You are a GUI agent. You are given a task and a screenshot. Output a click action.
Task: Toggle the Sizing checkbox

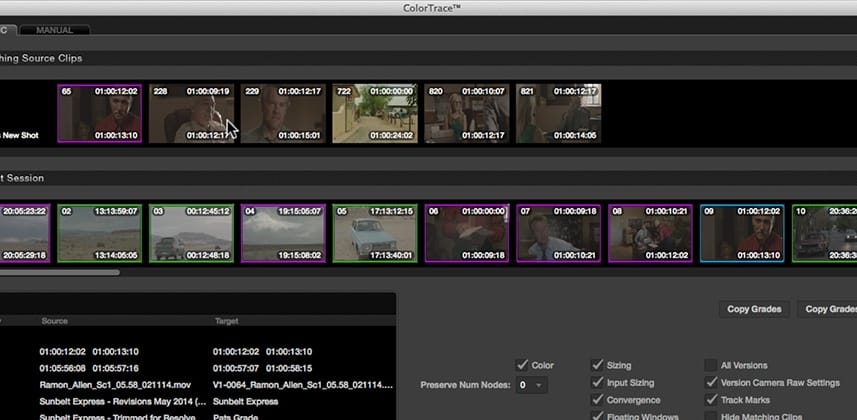[x=597, y=365]
